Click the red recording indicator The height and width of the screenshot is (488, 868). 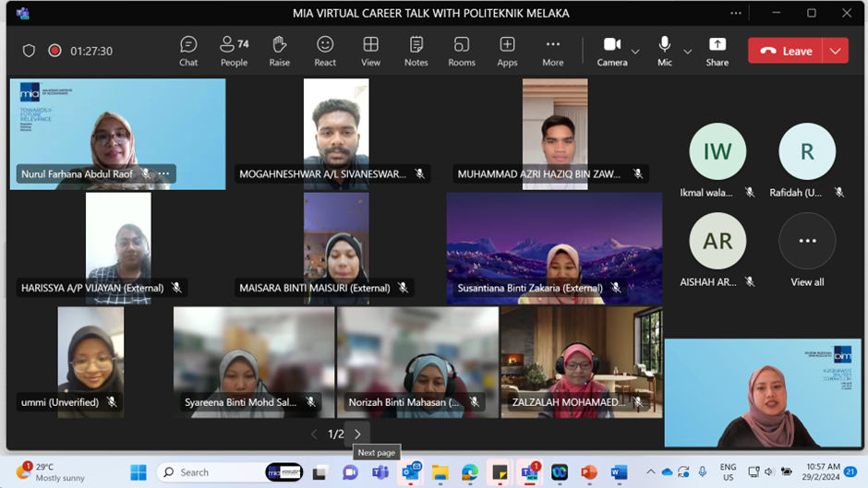pyautogui.click(x=54, y=51)
